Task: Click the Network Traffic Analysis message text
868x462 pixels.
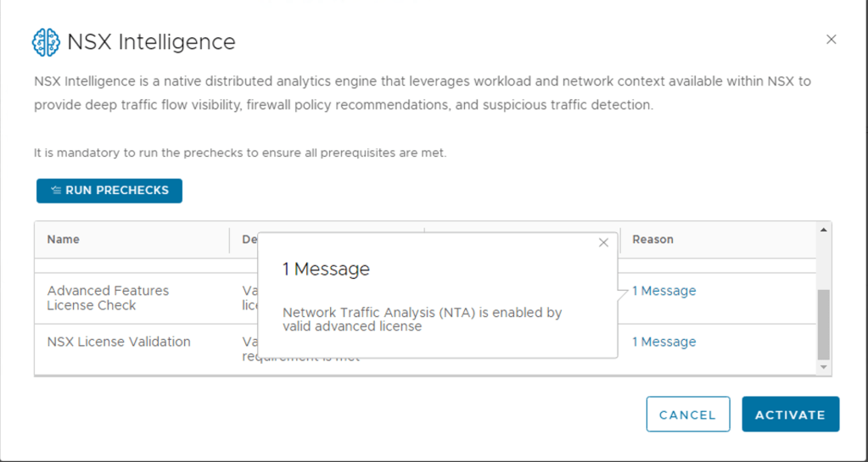Action: (x=422, y=319)
